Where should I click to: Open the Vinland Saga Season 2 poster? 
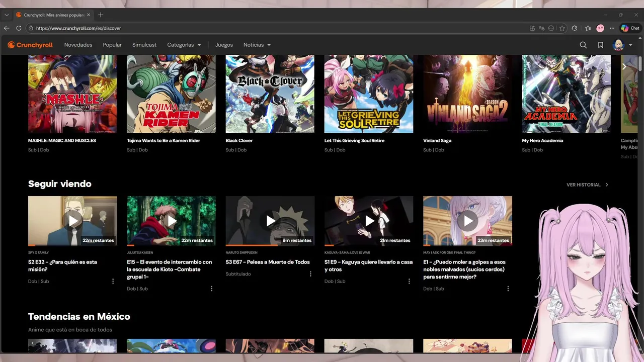tap(467, 94)
